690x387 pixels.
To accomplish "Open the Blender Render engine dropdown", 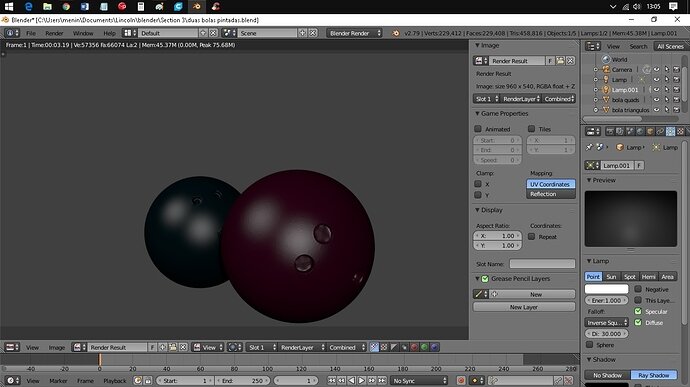I will coord(354,33).
